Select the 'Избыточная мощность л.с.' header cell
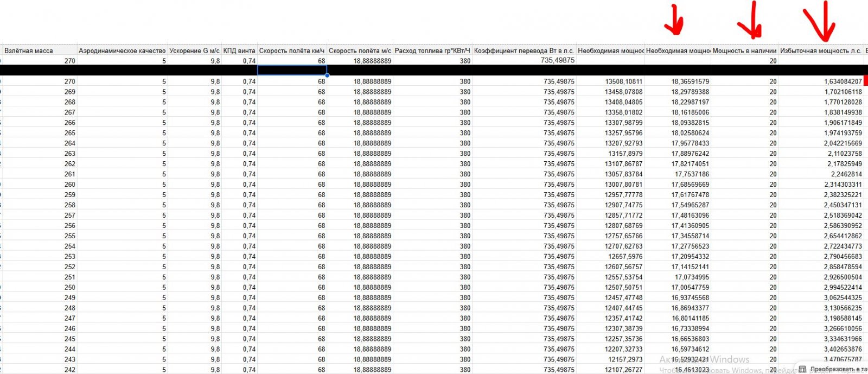This screenshot has width=868, height=374. pyautogui.click(x=820, y=50)
